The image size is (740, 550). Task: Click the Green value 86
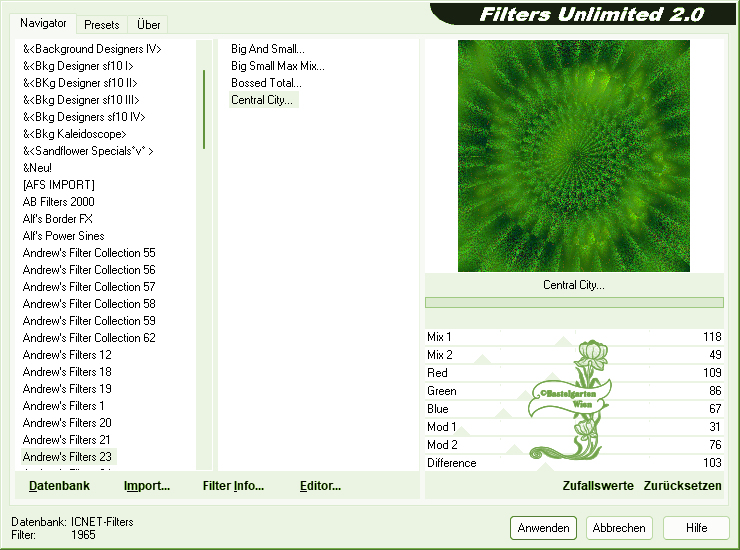click(x=715, y=390)
